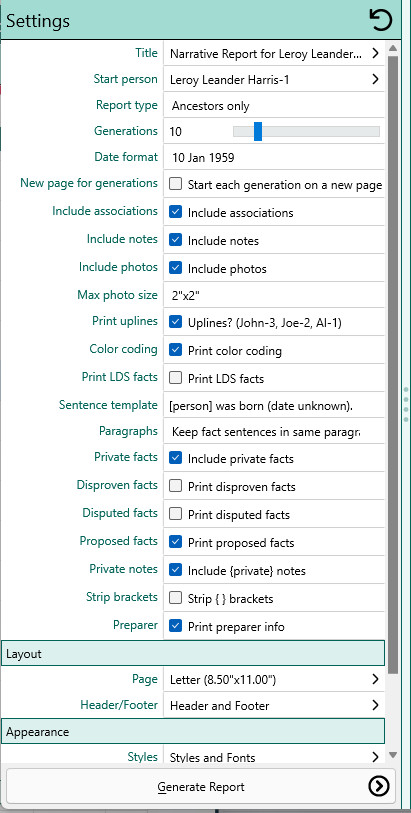Uncheck Print preparer info checkbox
Image resolution: width=411 pixels, height=813 pixels.
click(x=176, y=626)
